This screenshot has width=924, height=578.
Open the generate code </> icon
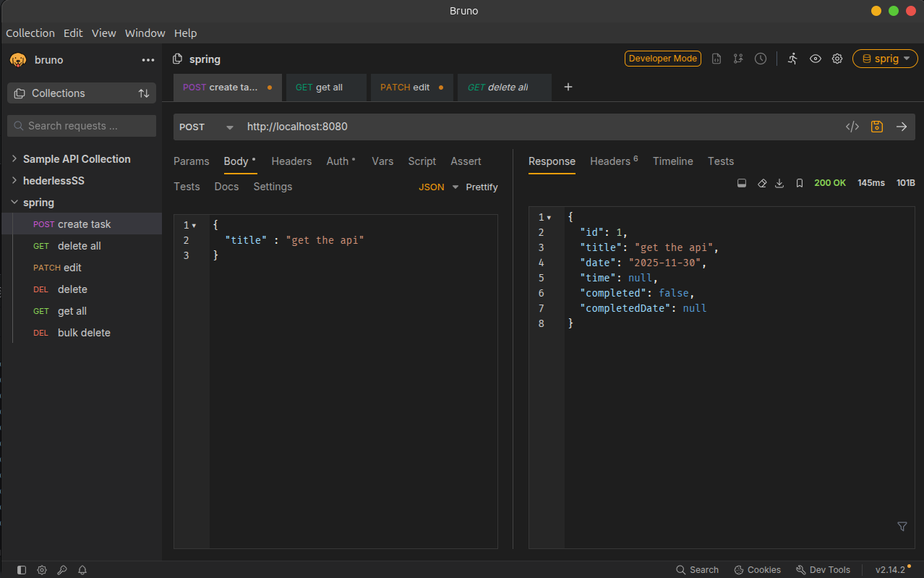852,127
